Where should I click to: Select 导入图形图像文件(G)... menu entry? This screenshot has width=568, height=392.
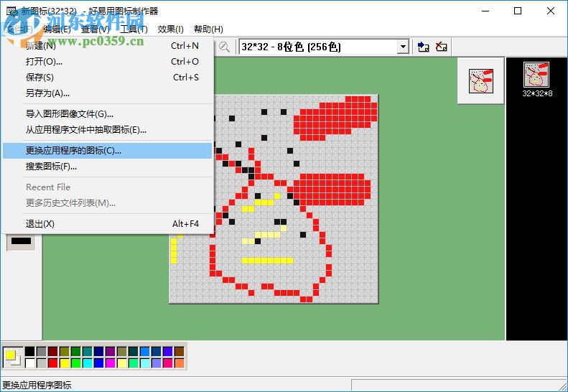[x=107, y=114]
